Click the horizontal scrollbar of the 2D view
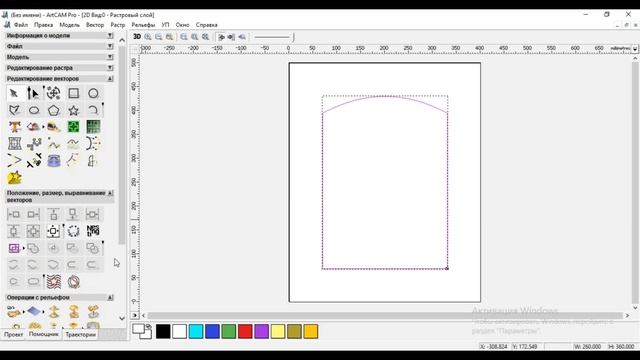The width and height of the screenshot is (640, 360). [385, 316]
